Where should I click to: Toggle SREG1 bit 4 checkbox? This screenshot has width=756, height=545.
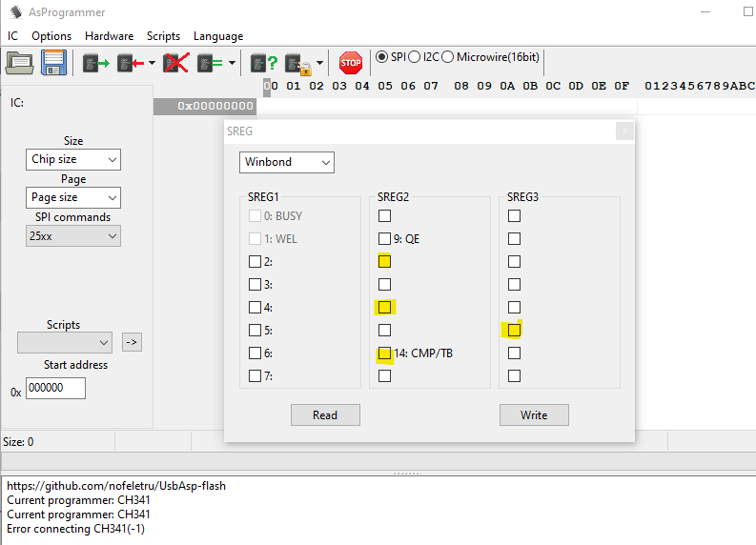(x=255, y=308)
